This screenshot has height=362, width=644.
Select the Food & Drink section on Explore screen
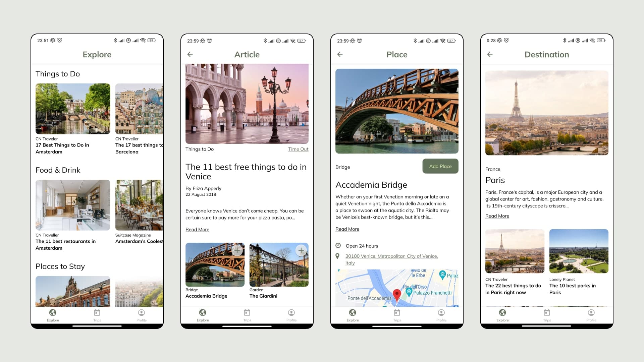tap(58, 170)
